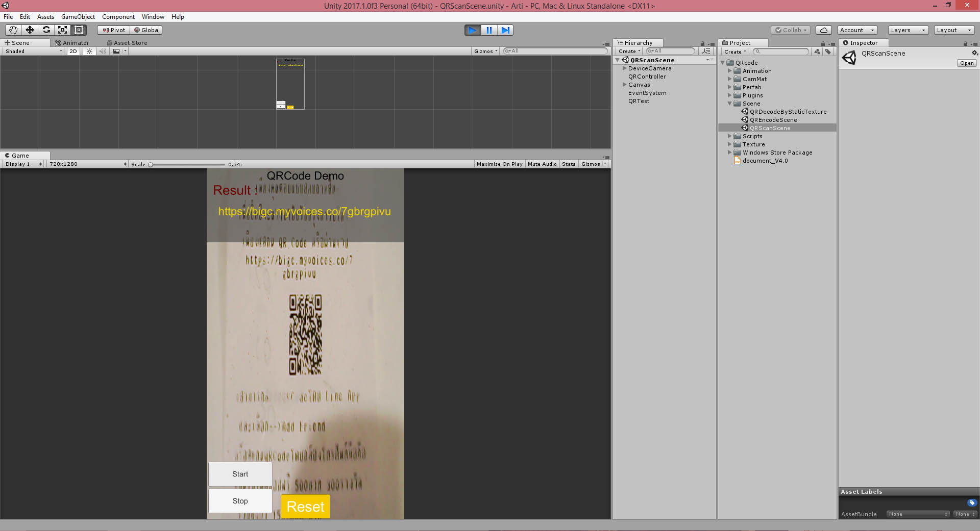The height and width of the screenshot is (531, 980).
Task: Open Scene view Gizmos dropdown
Action: tap(485, 51)
